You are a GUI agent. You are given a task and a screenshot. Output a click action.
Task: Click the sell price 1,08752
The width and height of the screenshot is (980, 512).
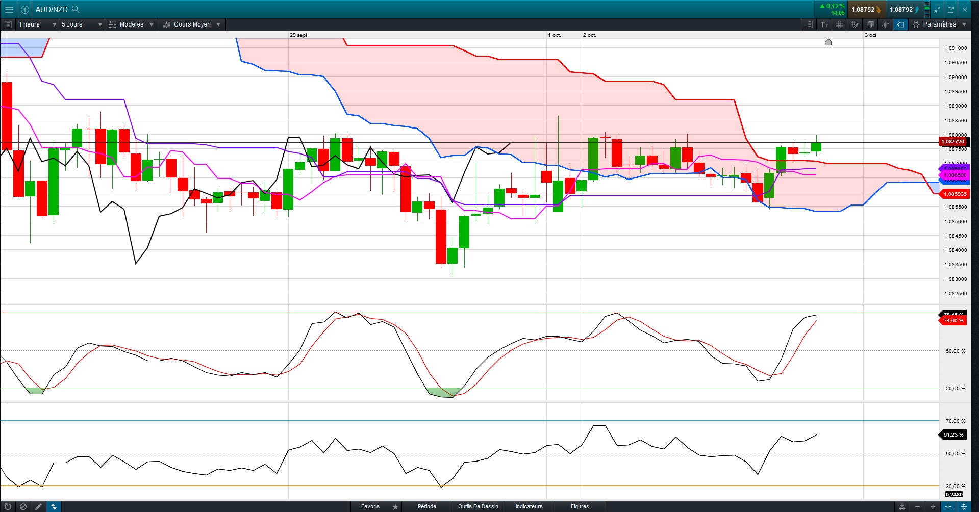(866, 9)
